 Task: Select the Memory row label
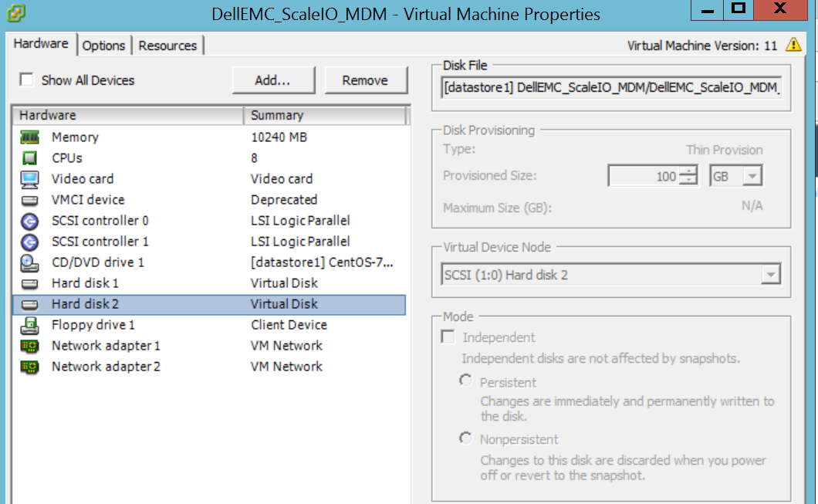[75, 137]
